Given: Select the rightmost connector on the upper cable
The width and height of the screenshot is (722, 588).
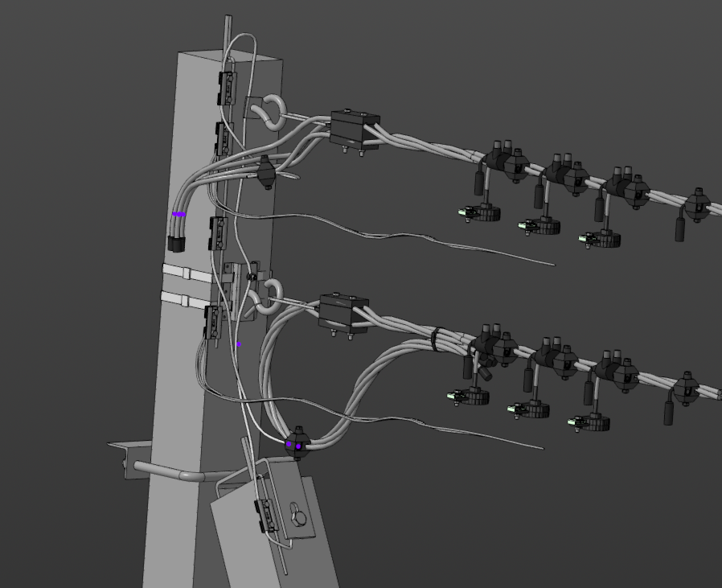Looking at the screenshot, I should (x=697, y=206).
